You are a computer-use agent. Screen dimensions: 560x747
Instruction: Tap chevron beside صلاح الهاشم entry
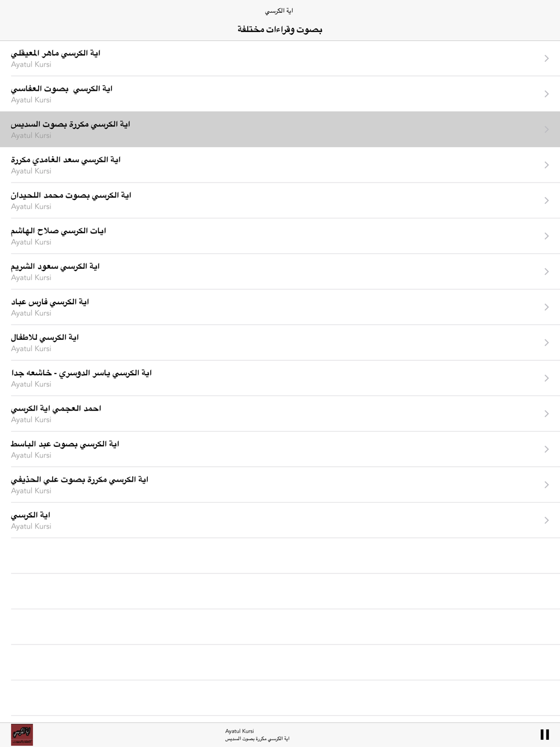tap(547, 236)
